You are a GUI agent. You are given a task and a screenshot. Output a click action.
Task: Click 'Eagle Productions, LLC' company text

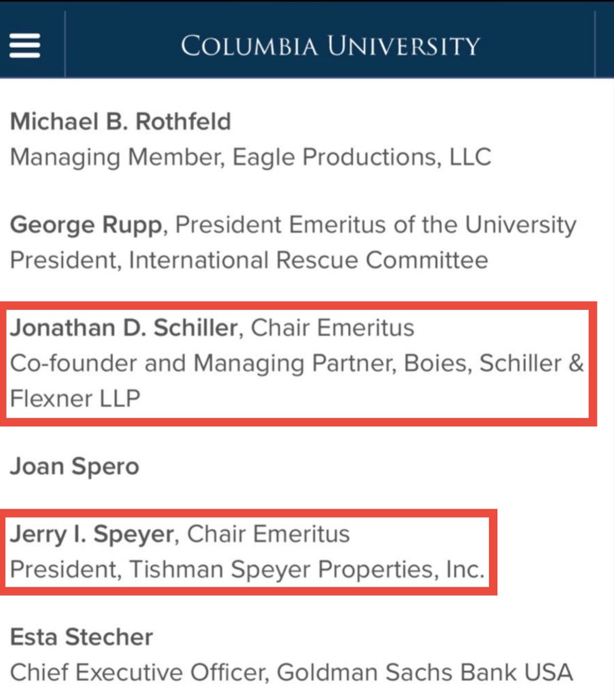362,157
